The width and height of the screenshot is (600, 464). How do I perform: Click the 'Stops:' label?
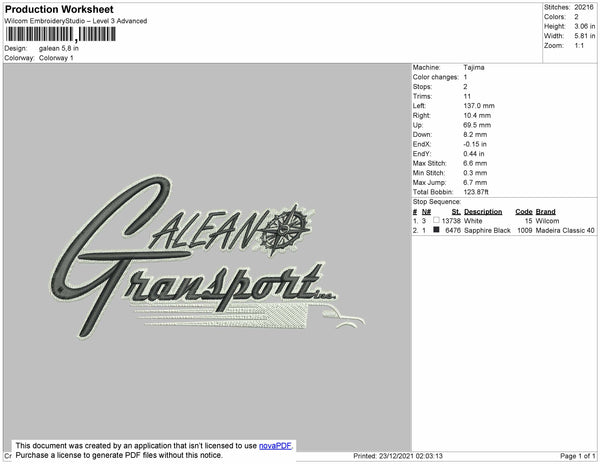(422, 87)
